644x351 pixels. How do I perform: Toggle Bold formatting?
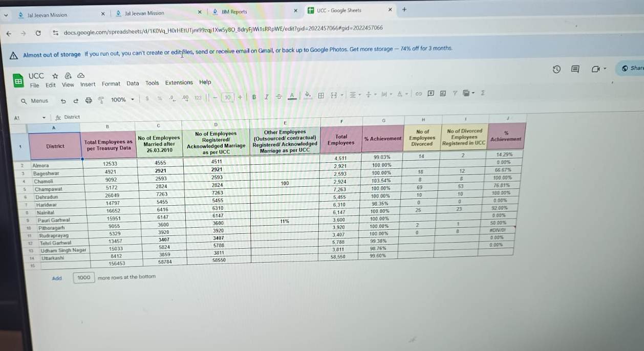[254, 97]
